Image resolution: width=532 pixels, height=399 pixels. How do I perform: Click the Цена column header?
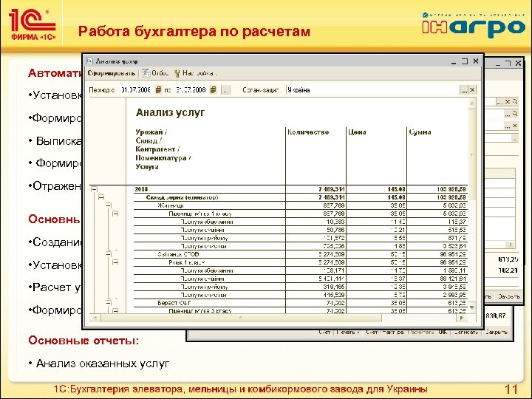click(357, 132)
